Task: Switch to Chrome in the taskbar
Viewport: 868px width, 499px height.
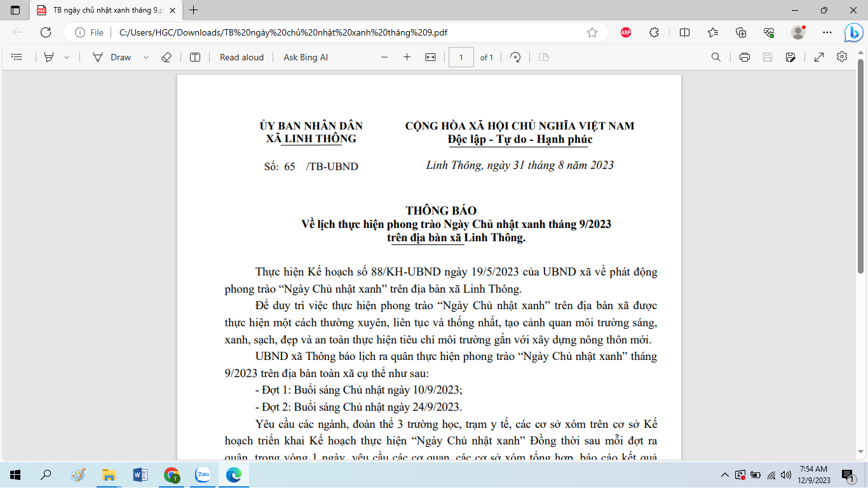Action: pos(172,474)
